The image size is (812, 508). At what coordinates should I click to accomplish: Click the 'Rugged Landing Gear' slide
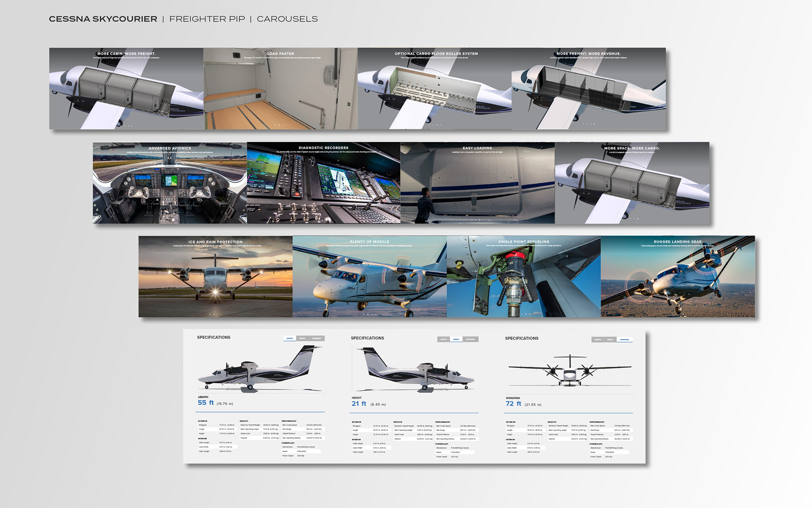[x=678, y=276]
